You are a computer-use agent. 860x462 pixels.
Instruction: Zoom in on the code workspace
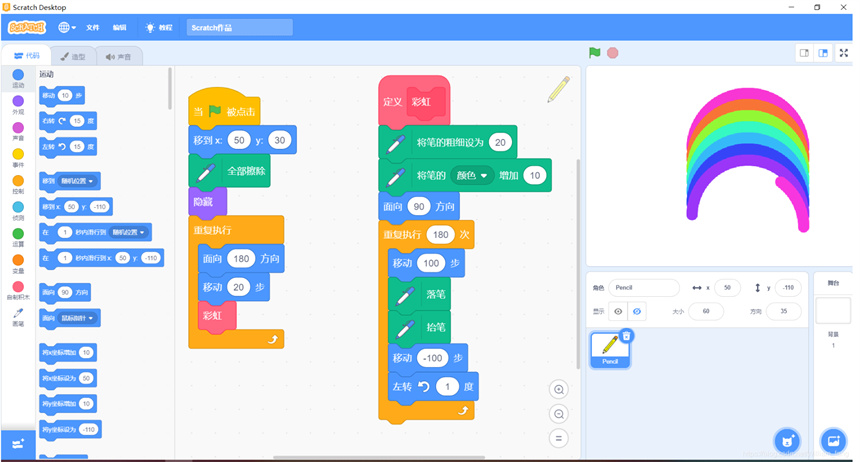point(559,390)
